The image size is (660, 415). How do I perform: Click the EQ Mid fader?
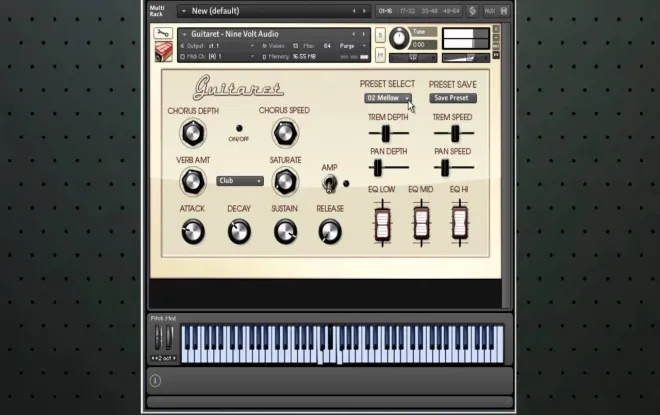[421, 224]
